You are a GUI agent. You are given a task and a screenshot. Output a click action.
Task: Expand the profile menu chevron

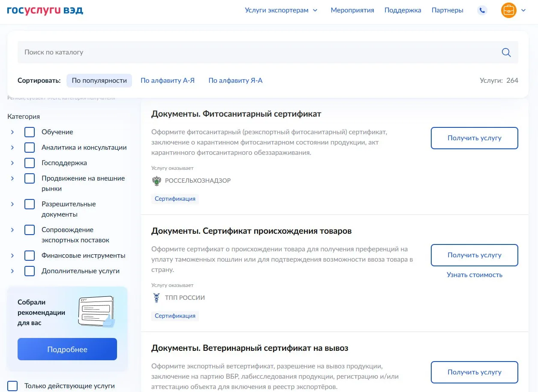[523, 11]
